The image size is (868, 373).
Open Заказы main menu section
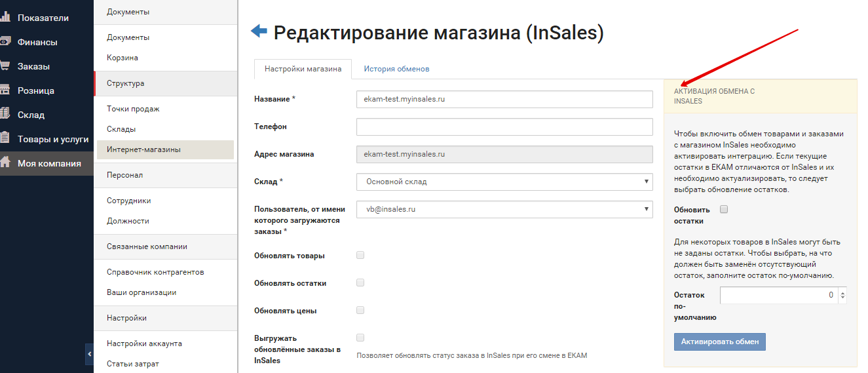tap(33, 66)
